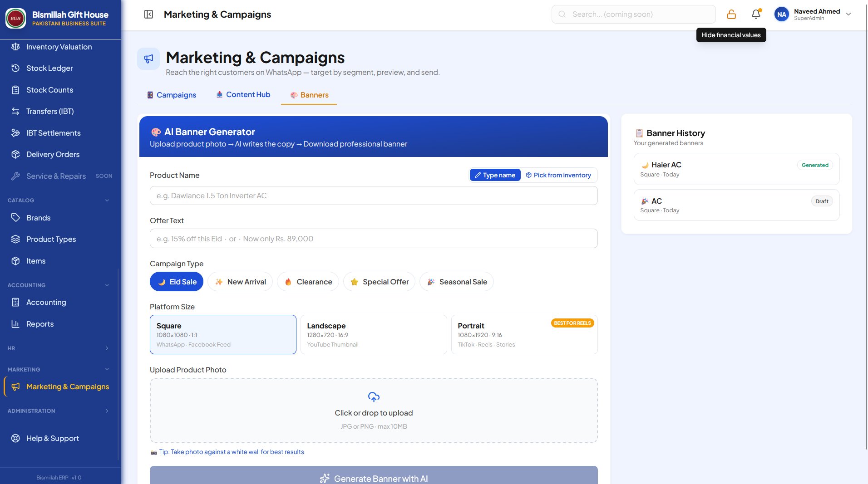Open Haier AC generated banner entry

pos(736,169)
